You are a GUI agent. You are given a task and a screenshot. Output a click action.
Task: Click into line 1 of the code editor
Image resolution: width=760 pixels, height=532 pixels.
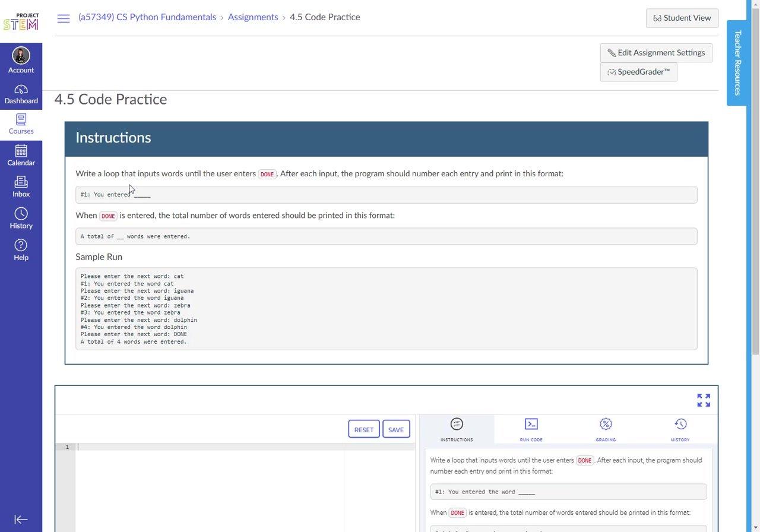(x=208, y=447)
